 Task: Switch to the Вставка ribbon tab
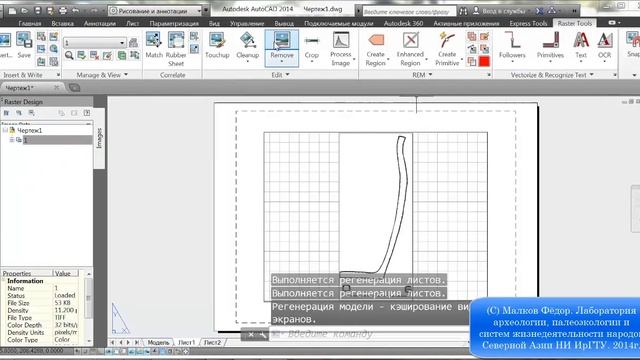pos(62,23)
